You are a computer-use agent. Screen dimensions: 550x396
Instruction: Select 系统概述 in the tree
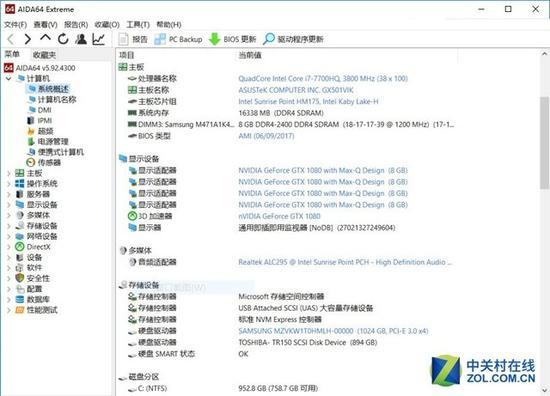(48, 89)
